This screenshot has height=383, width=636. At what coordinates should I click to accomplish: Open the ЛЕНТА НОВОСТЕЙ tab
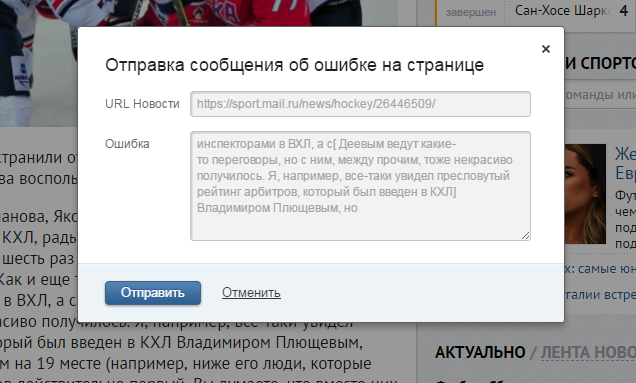coord(588,353)
